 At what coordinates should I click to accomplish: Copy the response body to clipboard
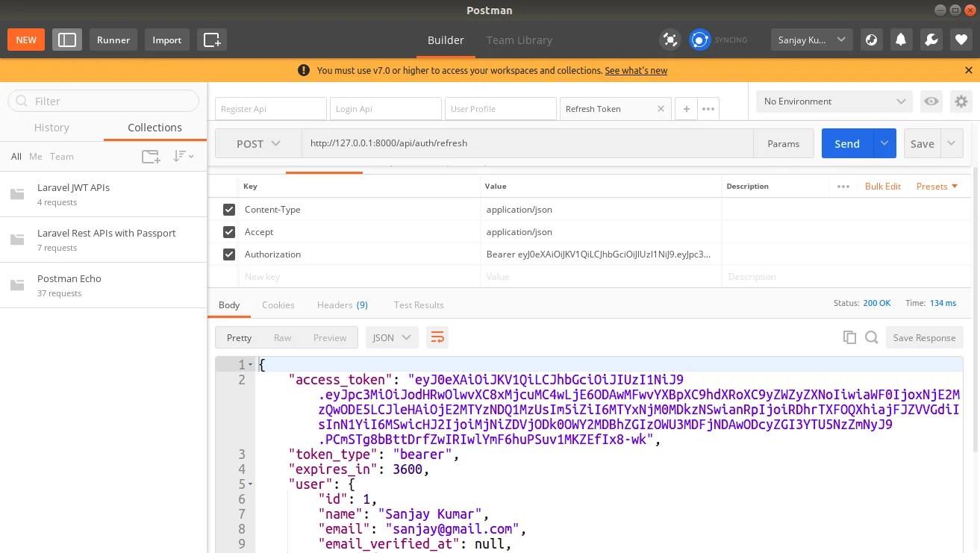[x=849, y=337]
